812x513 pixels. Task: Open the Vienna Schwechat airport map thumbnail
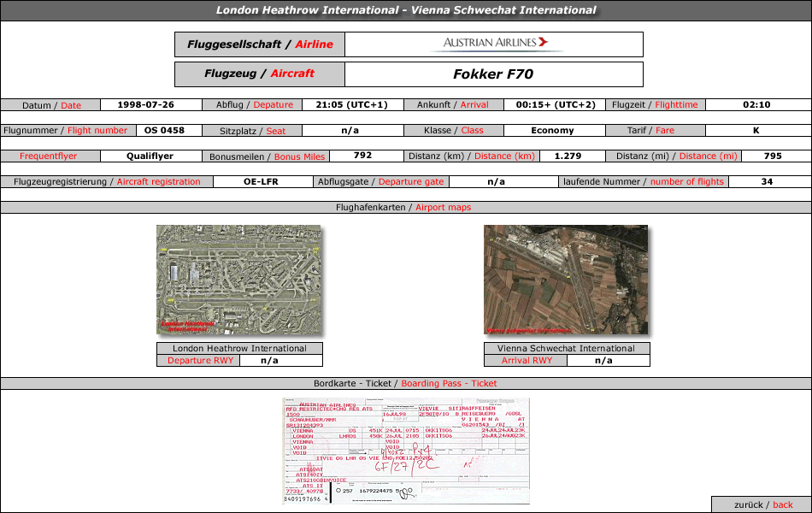(566, 280)
